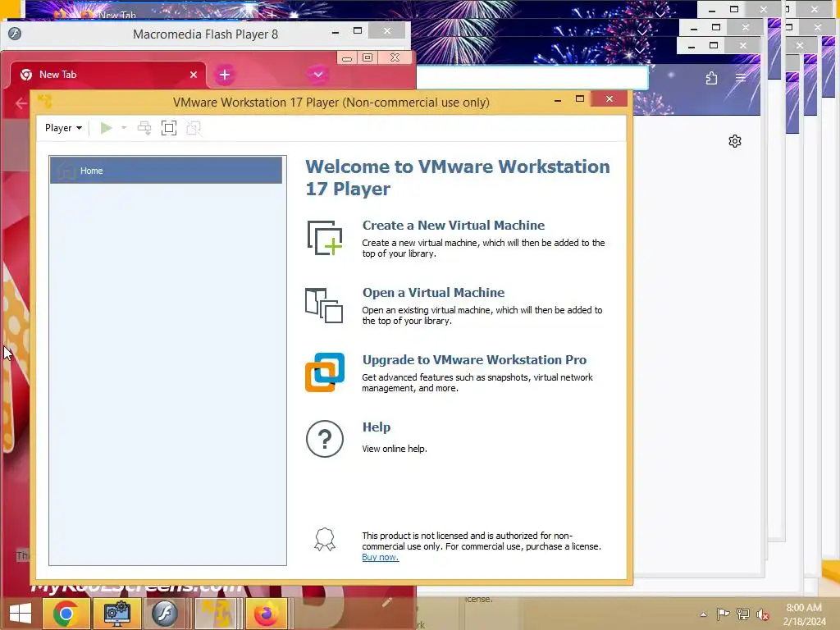
Task: Click the Flash Player title bar icon
Action: (x=15, y=34)
